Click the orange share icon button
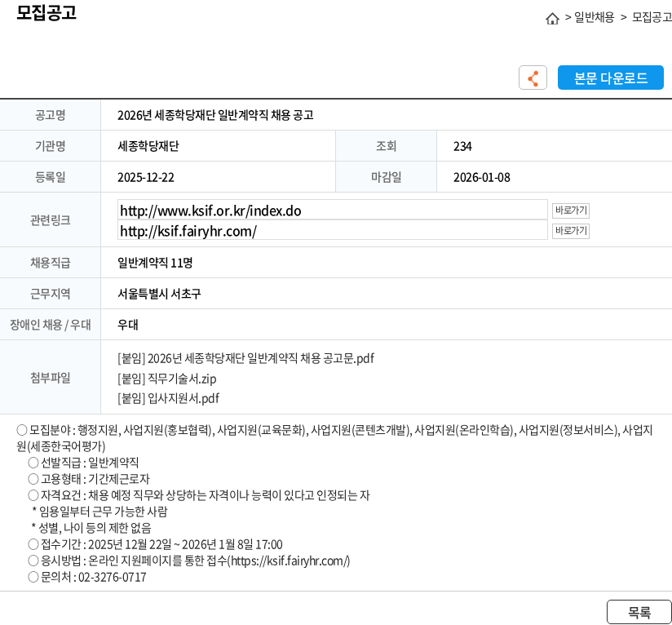The image size is (672, 625). 533,78
